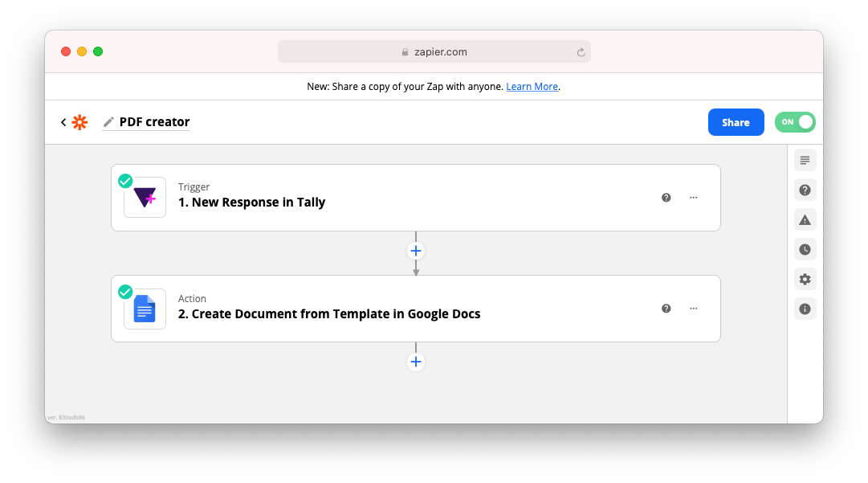Screen dimensions: 868x483
Task: Go back using the left chevron arrow
Action: [63, 122]
